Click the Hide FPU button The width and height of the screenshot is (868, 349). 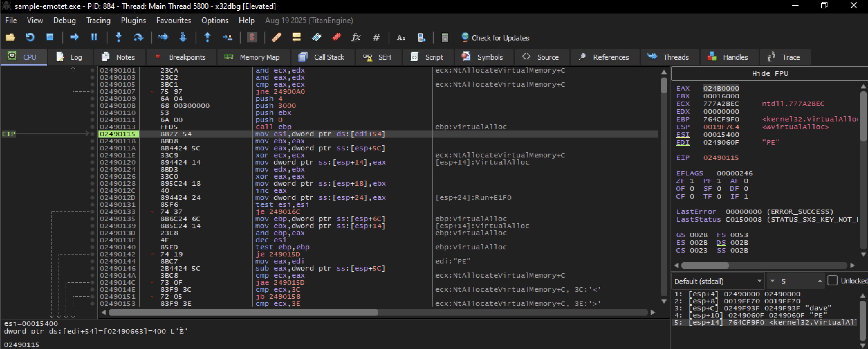point(770,73)
